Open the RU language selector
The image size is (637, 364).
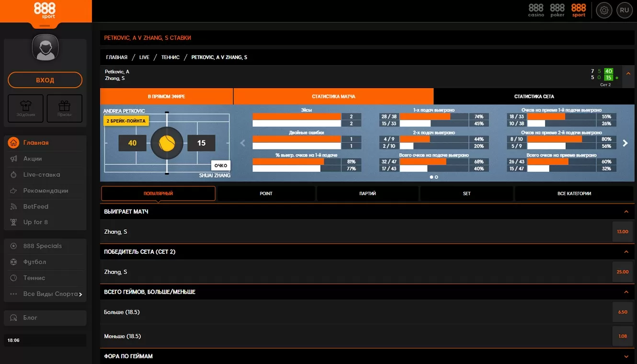pyautogui.click(x=624, y=10)
